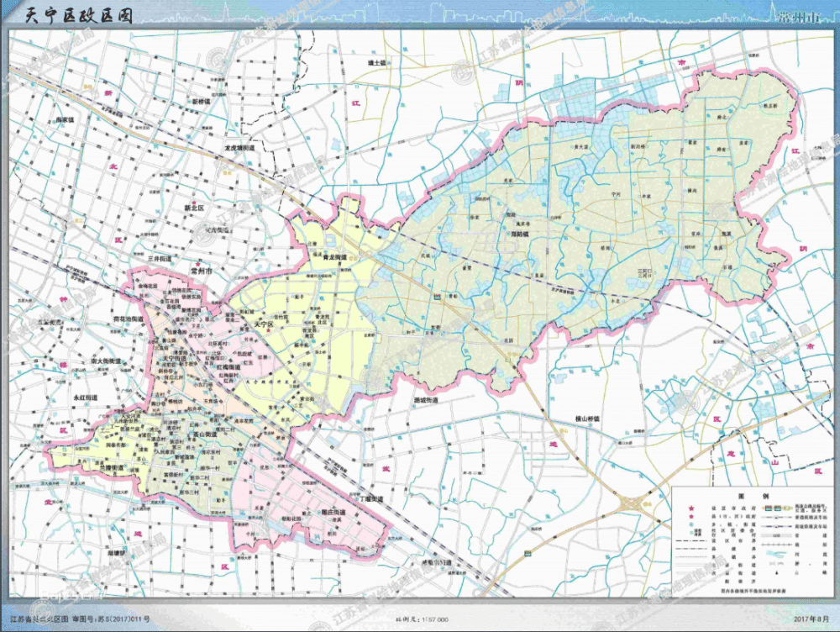
Task: Select the 璜土镇 label
Action: [x=376, y=63]
